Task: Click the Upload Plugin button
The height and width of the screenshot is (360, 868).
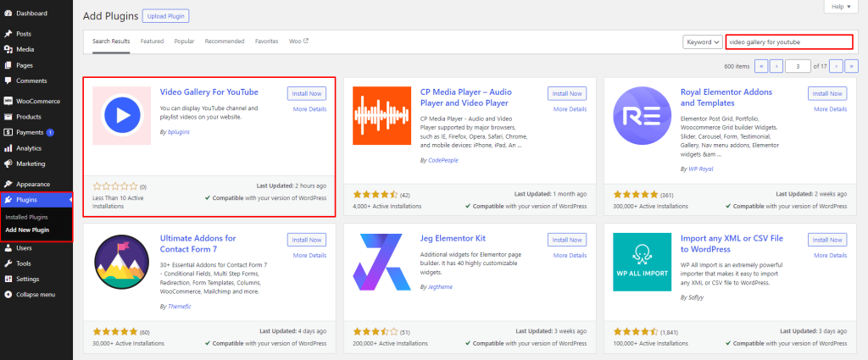Action: coord(165,16)
